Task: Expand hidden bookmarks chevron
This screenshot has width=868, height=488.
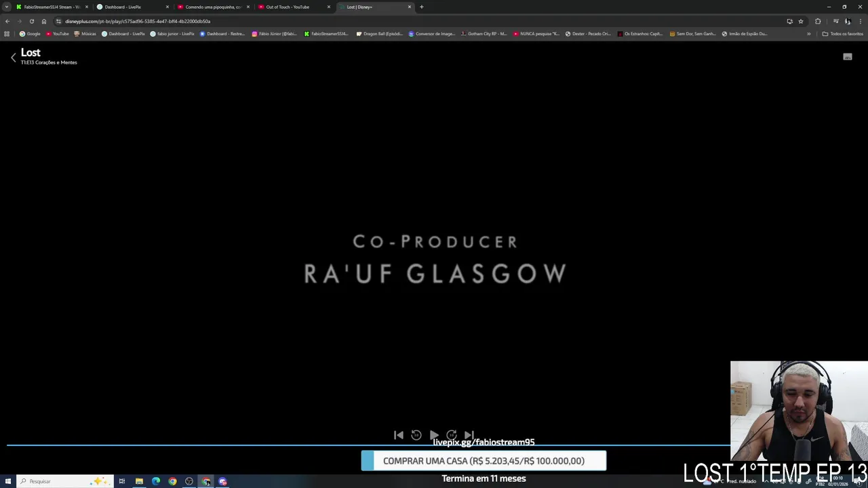Action: click(x=808, y=34)
